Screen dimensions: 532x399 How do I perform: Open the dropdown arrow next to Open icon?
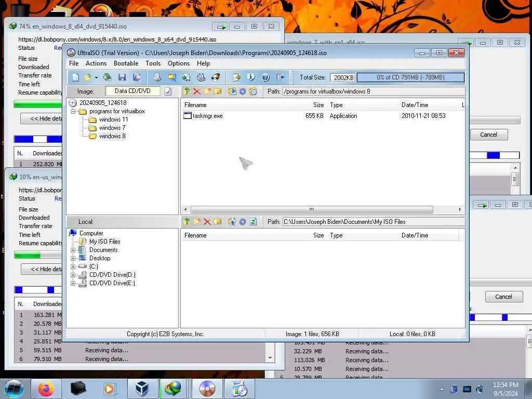[96, 78]
